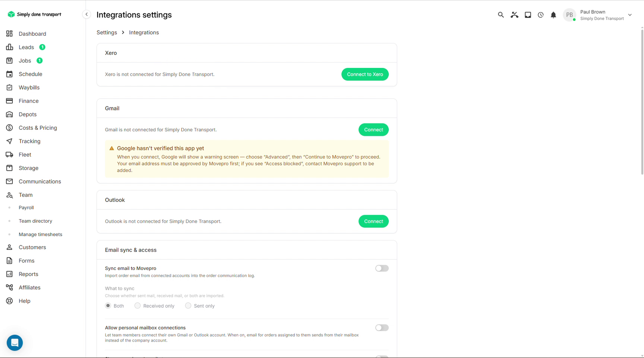Select the Both sync radio option
This screenshot has width=644, height=358.
[x=108, y=305]
